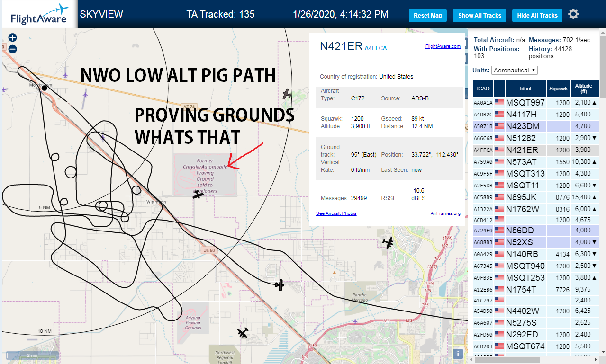Select aircraft row MSQT11
This screenshot has height=364, width=606.
tap(535, 185)
